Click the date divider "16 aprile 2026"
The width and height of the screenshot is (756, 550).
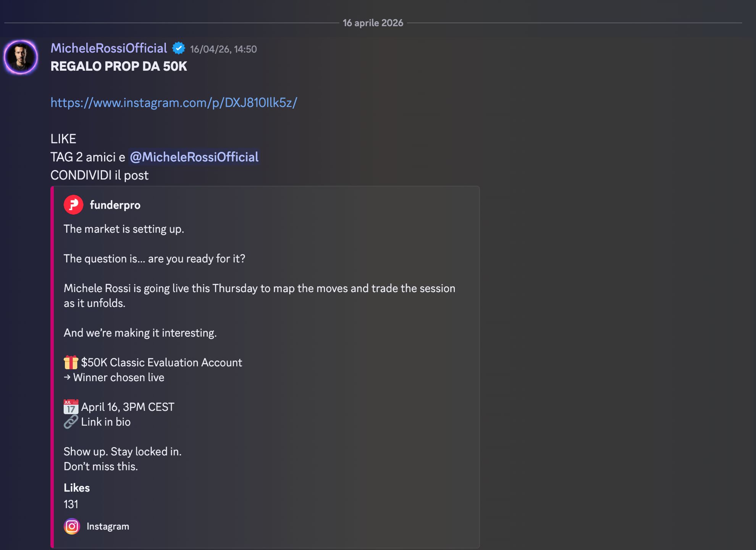(x=373, y=23)
